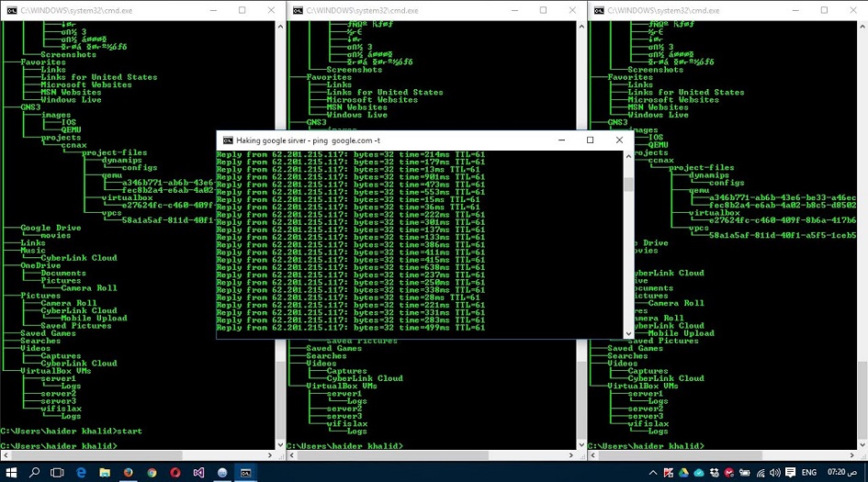Open Visual Studio from taskbar

[x=198, y=472]
